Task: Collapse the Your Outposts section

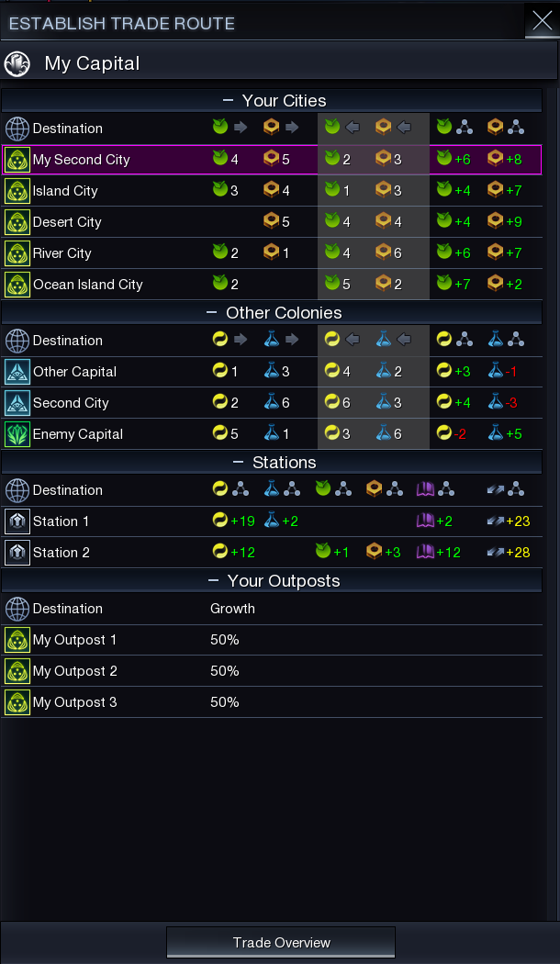Action: pos(213,580)
